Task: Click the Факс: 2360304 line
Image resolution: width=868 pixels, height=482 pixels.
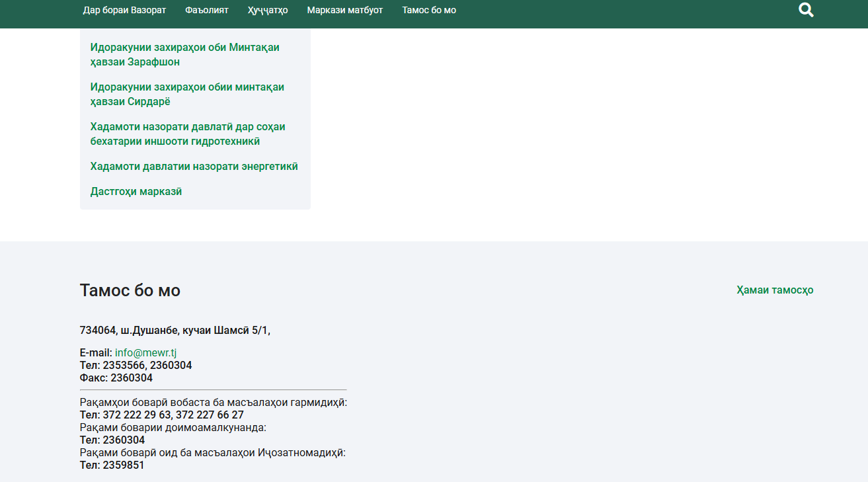Action: (x=116, y=378)
